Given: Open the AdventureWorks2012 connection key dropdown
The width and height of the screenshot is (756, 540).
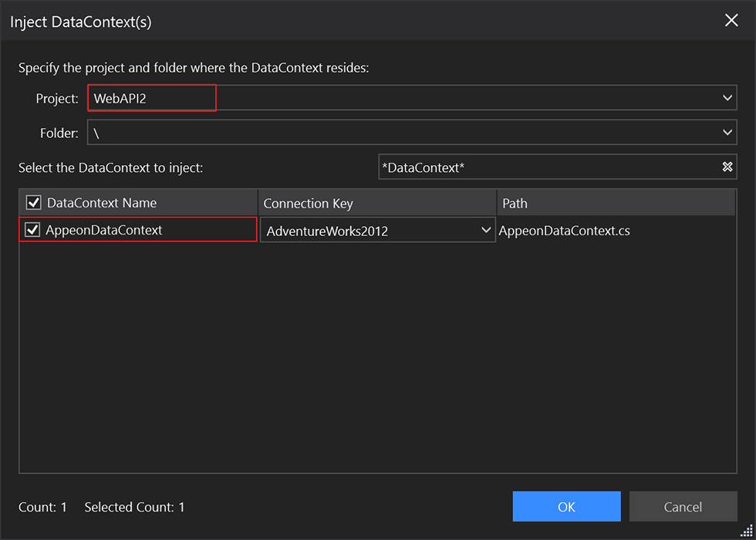Looking at the screenshot, I should 486,229.
